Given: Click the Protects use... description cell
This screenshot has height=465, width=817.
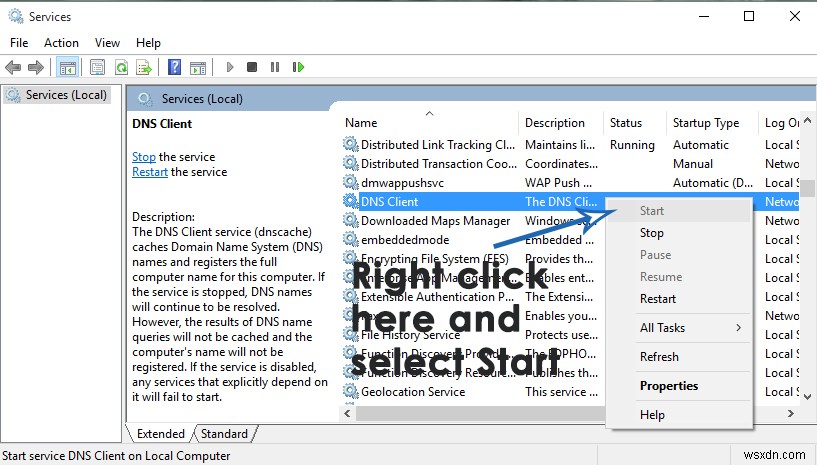Looking at the screenshot, I should [x=562, y=335].
